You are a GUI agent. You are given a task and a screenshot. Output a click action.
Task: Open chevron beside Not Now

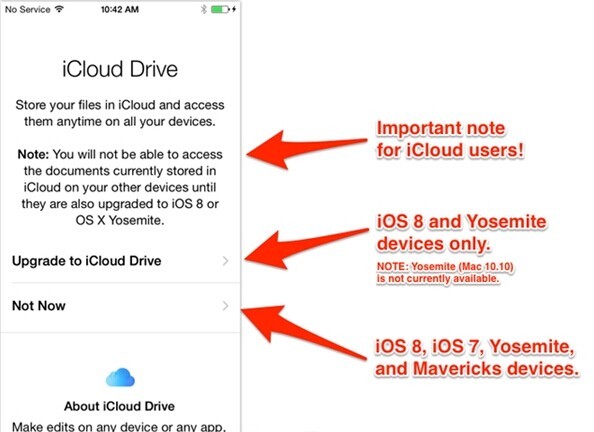(x=225, y=306)
